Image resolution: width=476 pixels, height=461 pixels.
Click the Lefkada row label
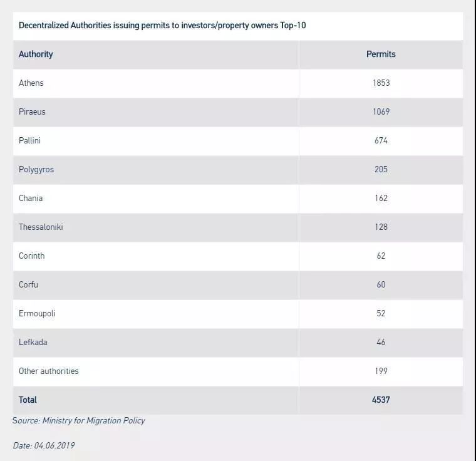click(33, 343)
